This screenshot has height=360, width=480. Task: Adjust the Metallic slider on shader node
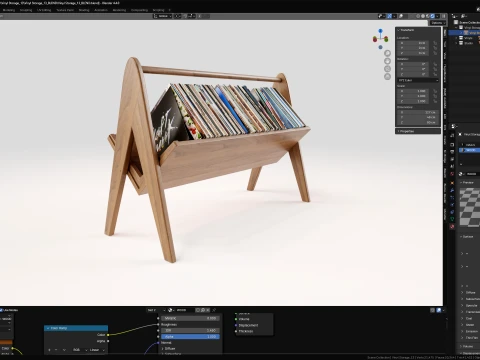tap(190, 318)
